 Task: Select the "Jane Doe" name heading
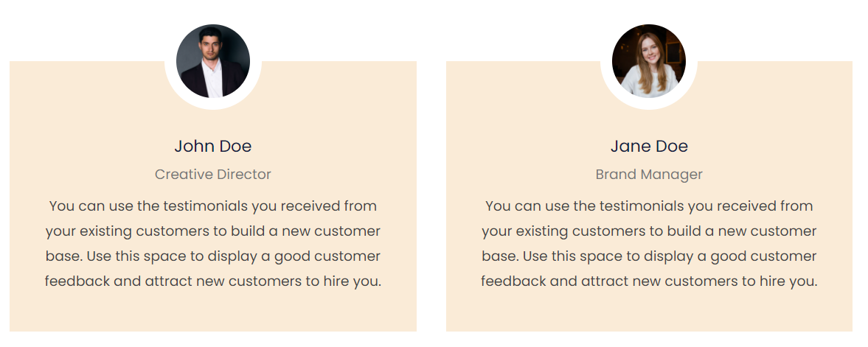[649, 146]
